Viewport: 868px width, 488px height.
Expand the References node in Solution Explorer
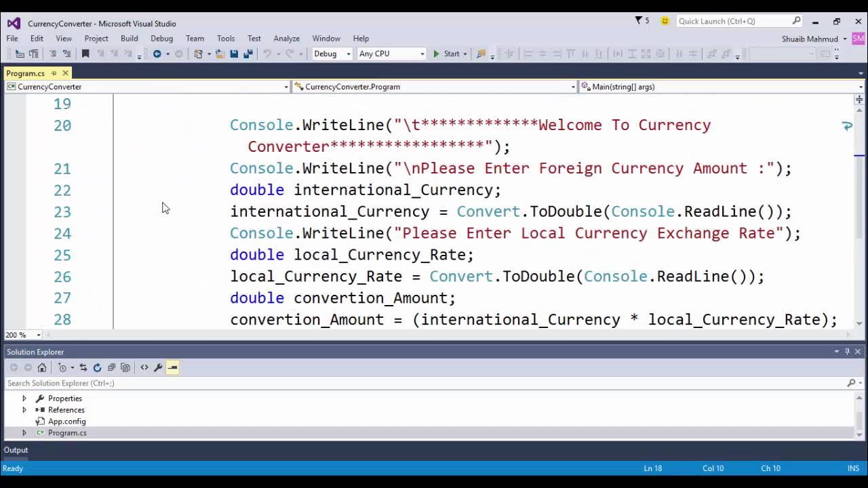[x=24, y=409]
